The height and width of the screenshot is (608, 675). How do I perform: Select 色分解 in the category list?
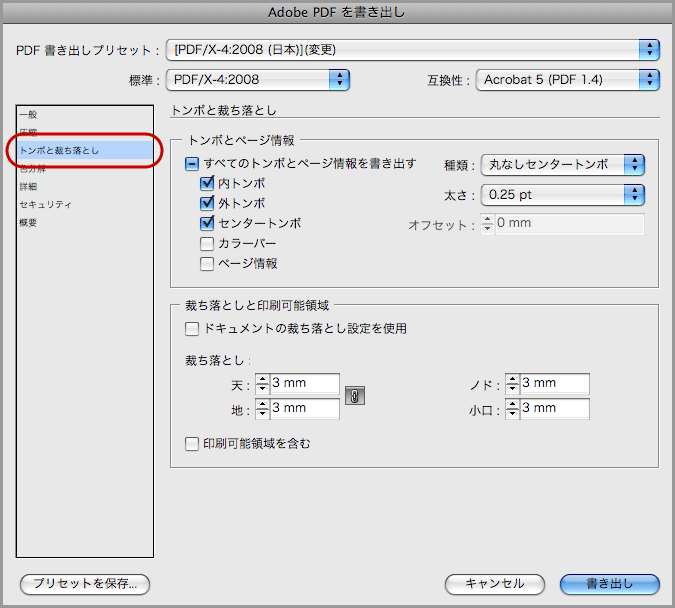click(85, 168)
